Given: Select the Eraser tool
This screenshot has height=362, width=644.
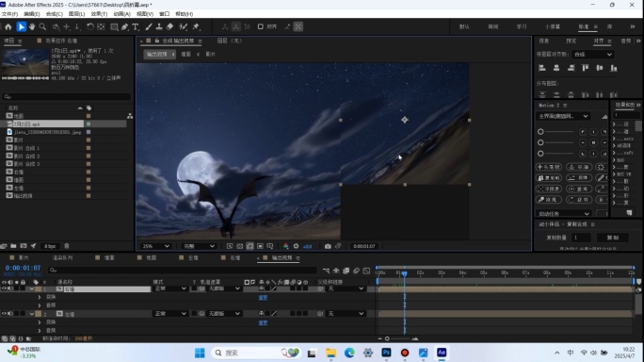Looking at the screenshot, I should tap(169, 26).
